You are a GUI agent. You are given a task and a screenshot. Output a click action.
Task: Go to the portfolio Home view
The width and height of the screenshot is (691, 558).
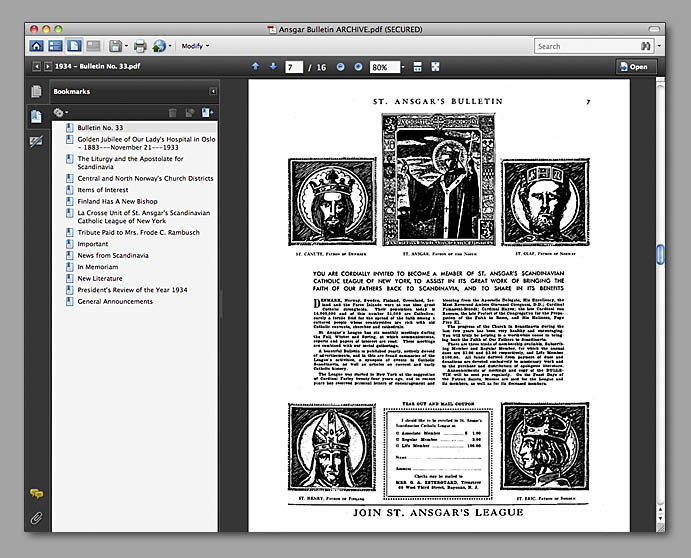coord(36,46)
